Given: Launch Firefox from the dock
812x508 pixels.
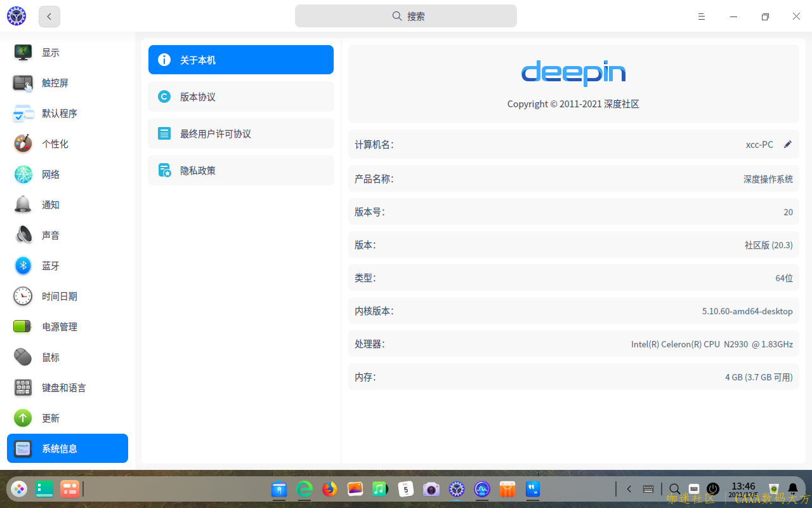Looking at the screenshot, I should click(x=330, y=489).
